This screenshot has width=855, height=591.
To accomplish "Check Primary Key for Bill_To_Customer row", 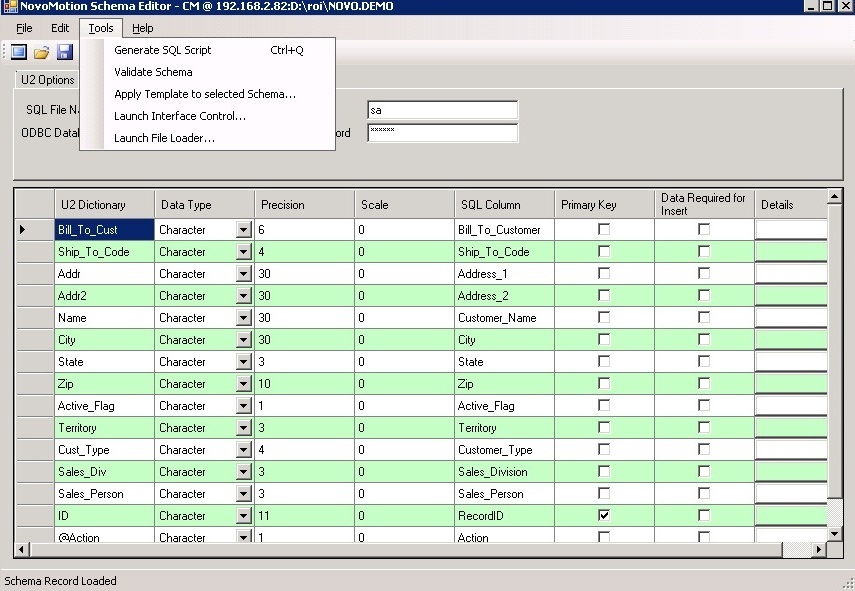I will point(604,230).
